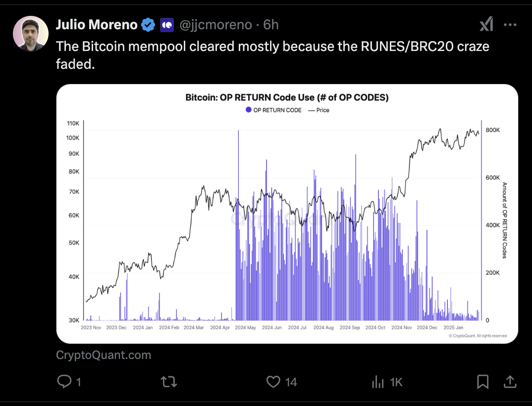The height and width of the screenshot is (406, 532).
Task: Open the more options ellipsis menu
Action: pyautogui.click(x=510, y=24)
